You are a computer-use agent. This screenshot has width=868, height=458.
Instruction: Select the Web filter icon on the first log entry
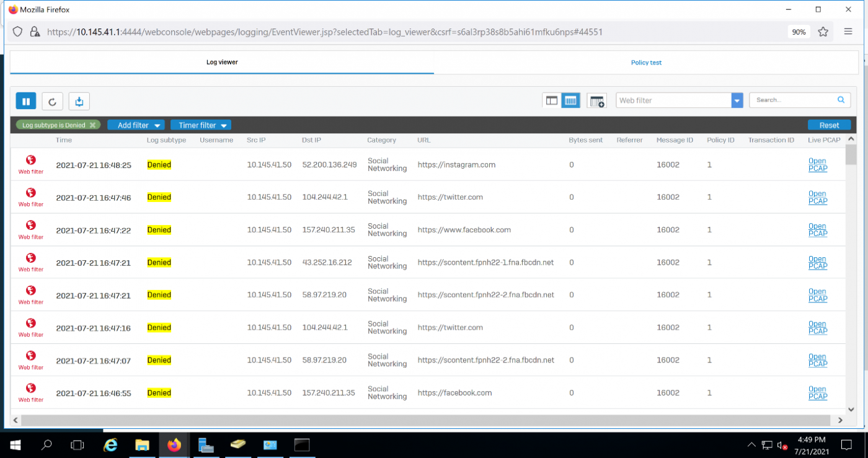coord(30,161)
